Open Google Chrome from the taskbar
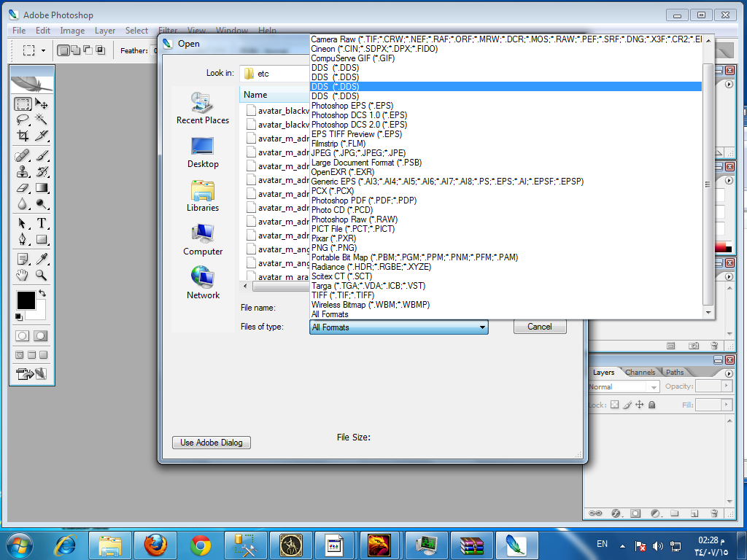This screenshot has height=560, width=747. tap(201, 545)
